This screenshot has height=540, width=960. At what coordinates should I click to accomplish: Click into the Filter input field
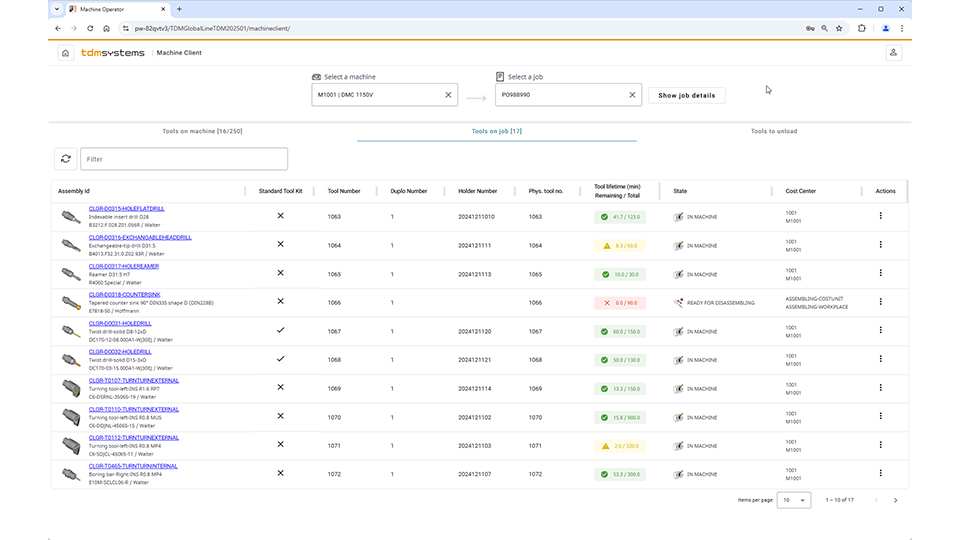184,159
